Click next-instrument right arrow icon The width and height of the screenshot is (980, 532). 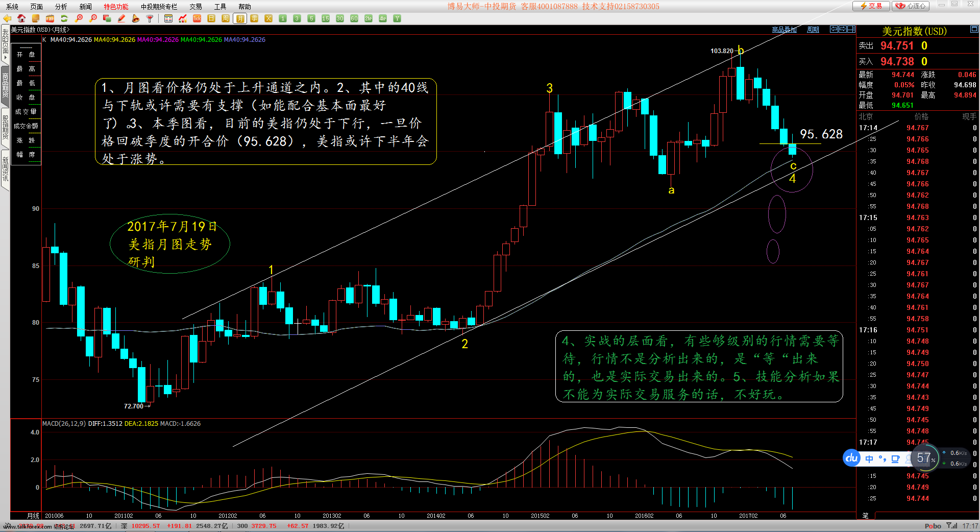coord(843,29)
